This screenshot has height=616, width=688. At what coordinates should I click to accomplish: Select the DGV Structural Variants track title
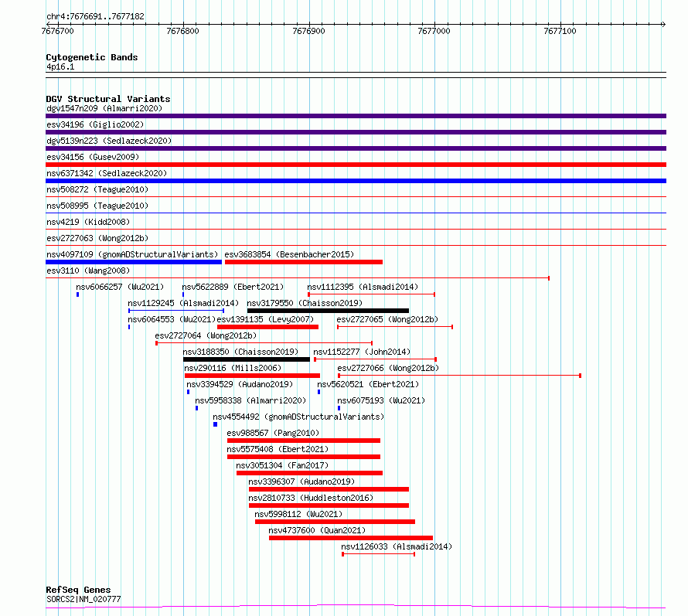point(108,99)
